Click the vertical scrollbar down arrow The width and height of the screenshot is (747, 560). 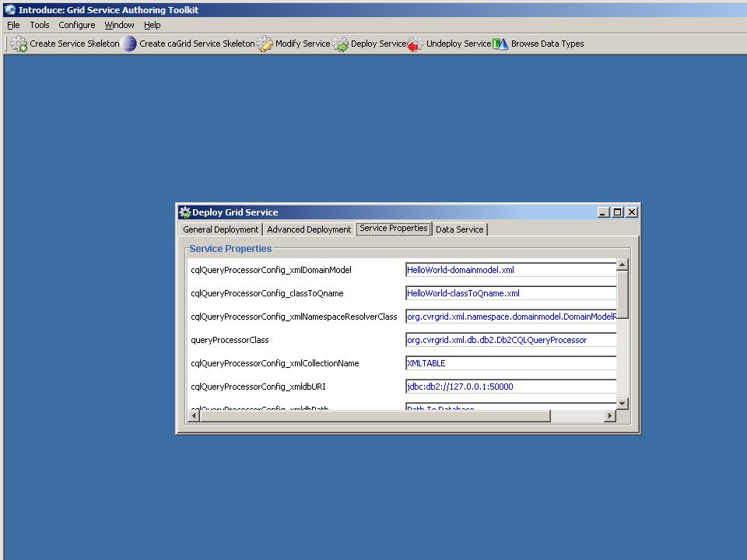(622, 404)
